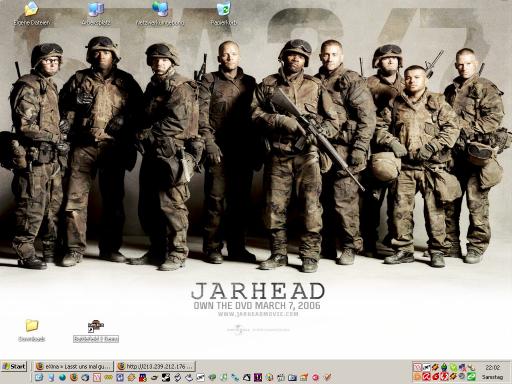Open the Netzwerkumgebung desktop icon

(160, 13)
